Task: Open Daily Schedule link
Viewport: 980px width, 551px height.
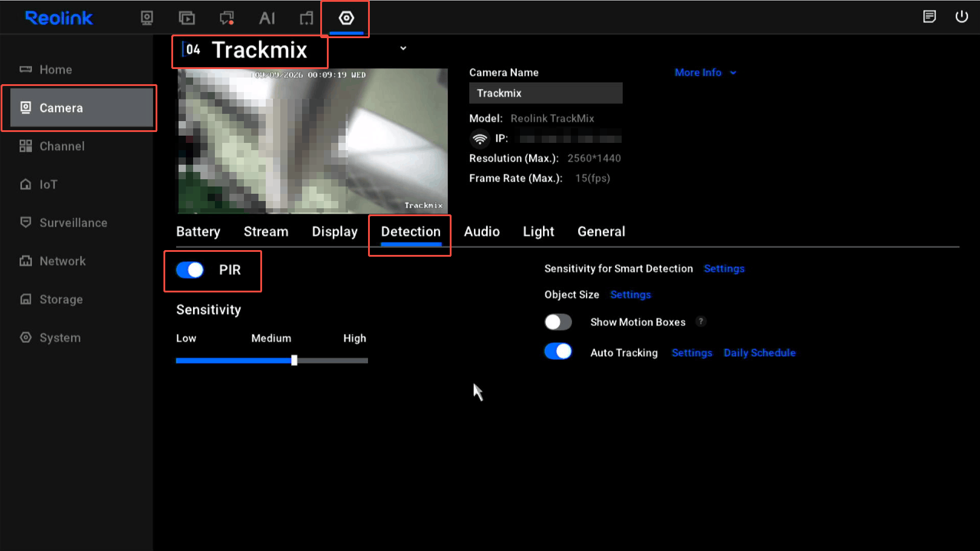Action: 760,353
